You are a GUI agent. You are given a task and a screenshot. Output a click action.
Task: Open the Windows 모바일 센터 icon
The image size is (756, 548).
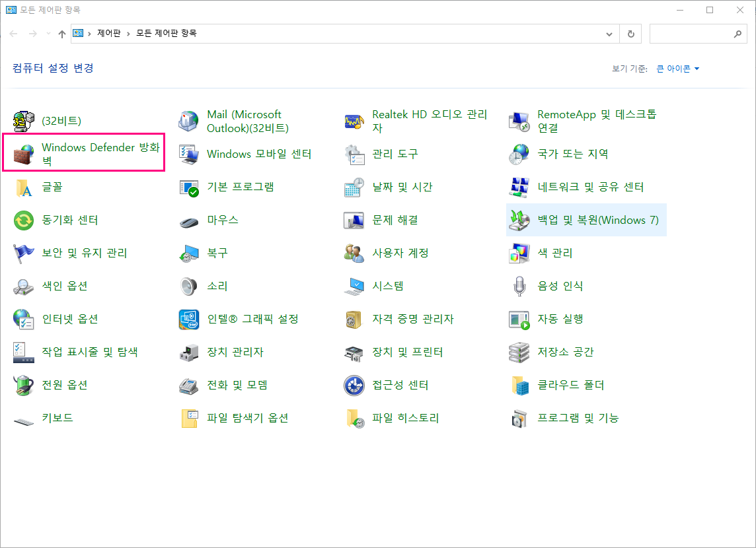click(x=188, y=154)
